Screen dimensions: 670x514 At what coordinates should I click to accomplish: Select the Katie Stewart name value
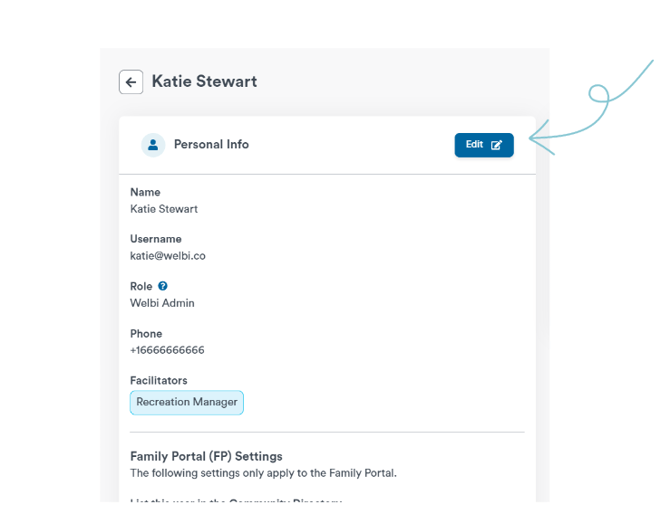(x=164, y=209)
